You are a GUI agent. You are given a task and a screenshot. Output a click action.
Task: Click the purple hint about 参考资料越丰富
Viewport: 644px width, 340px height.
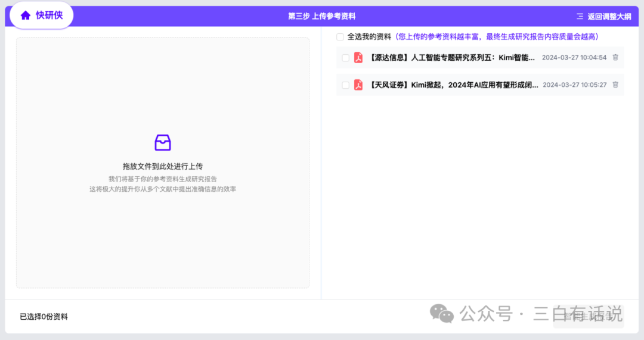(497, 37)
